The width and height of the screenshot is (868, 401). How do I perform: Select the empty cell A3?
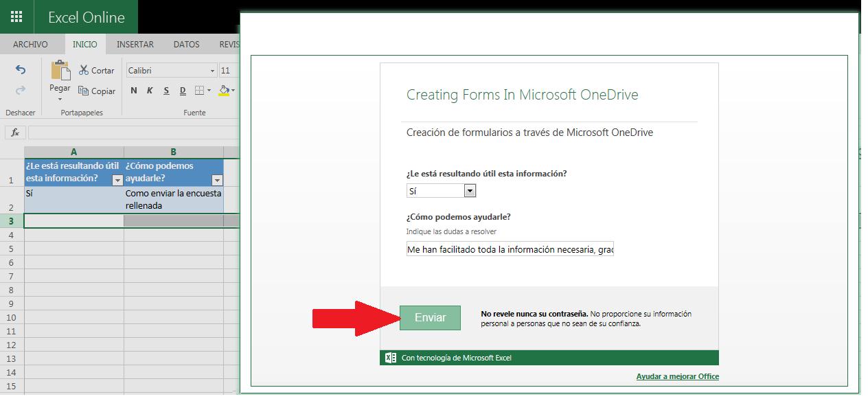coord(74,220)
